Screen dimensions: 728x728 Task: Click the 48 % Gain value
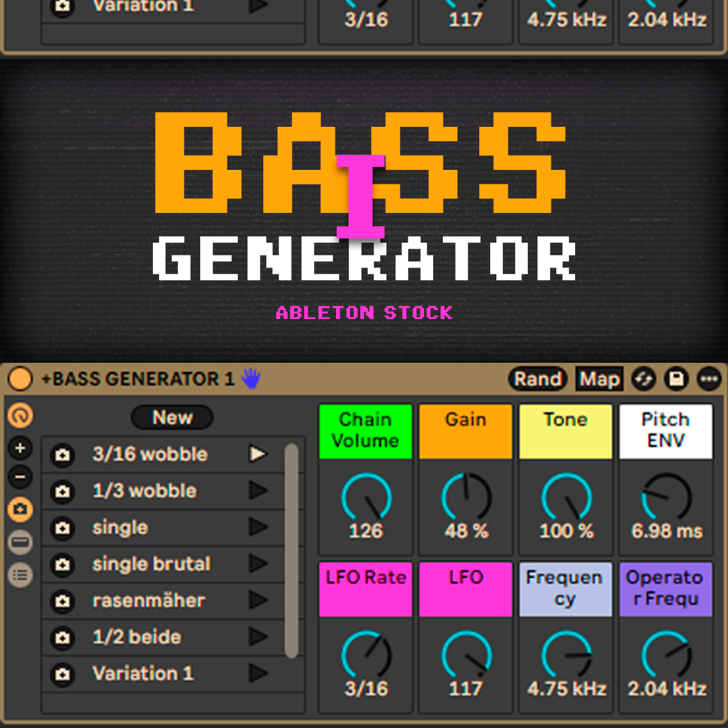point(467,531)
